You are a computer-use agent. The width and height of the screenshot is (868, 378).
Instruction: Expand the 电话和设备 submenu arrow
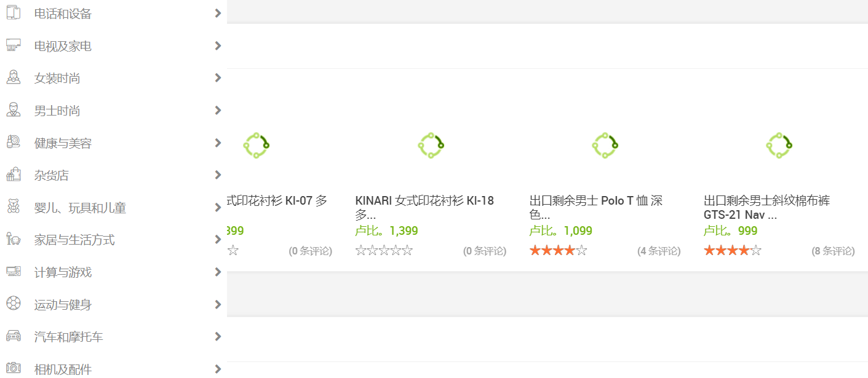pyautogui.click(x=218, y=13)
